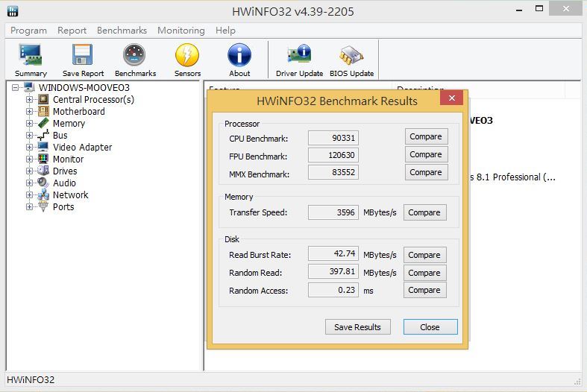Maximize the HWiNFO32 main window
Image resolution: width=587 pixels, height=392 pixels.
point(539,9)
